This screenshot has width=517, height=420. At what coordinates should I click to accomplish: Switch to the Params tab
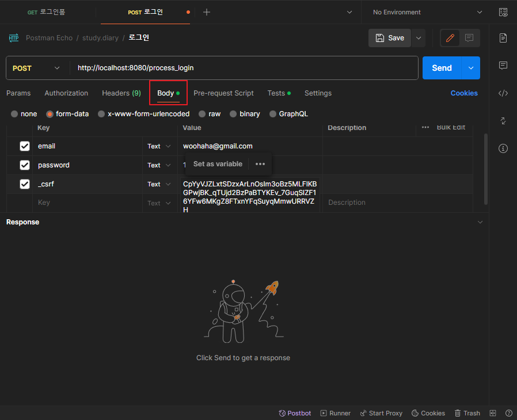tap(18, 93)
